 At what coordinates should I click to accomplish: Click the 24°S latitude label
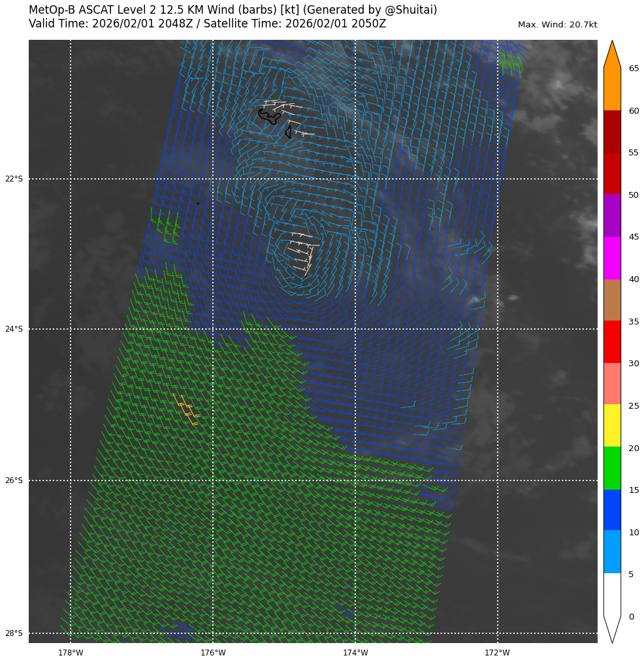point(14,329)
